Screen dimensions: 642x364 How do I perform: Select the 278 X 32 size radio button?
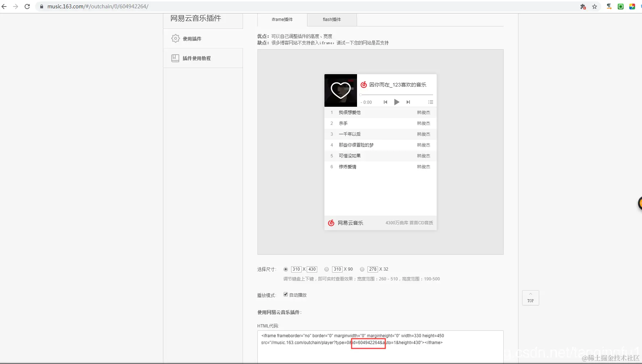coord(362,269)
